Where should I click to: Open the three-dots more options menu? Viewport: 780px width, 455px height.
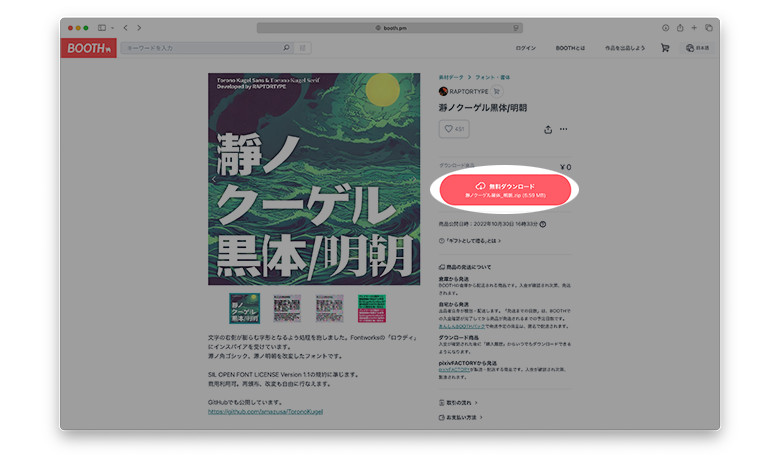pyautogui.click(x=563, y=129)
